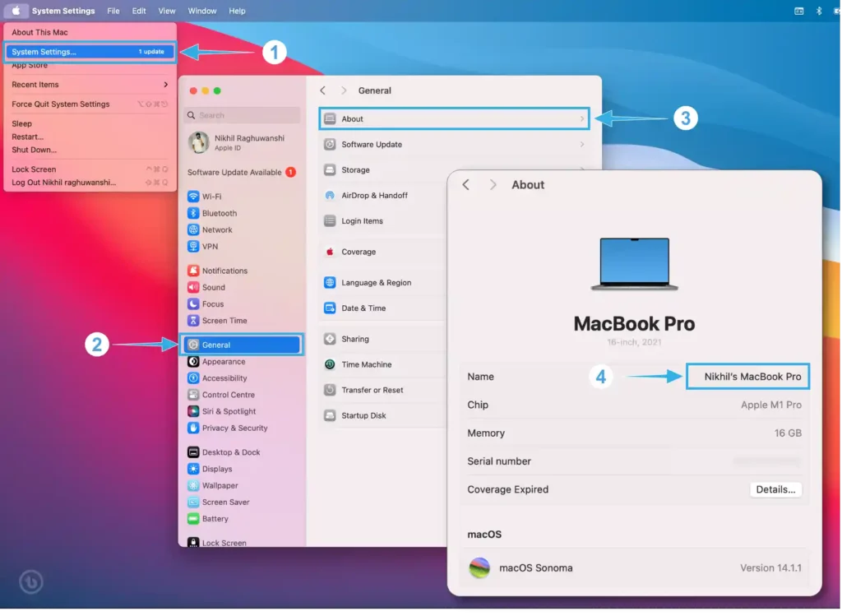This screenshot has width=842, height=616.
Task: Open Appearance icon in sidebar
Action: click(193, 362)
